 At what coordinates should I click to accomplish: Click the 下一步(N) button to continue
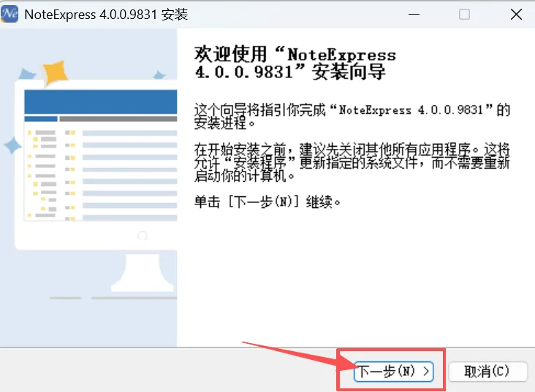point(394,372)
